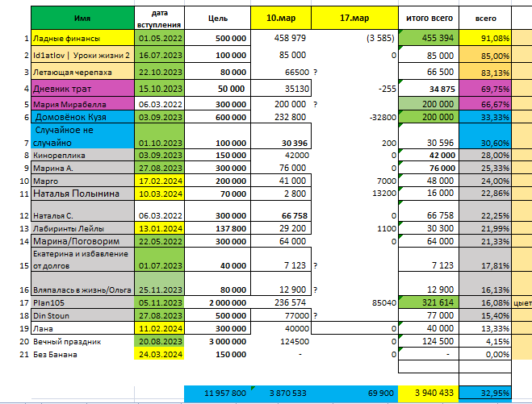532x404 pixels.
Task: Click the yellow '17.мар' header cell
Action: tap(354, 18)
